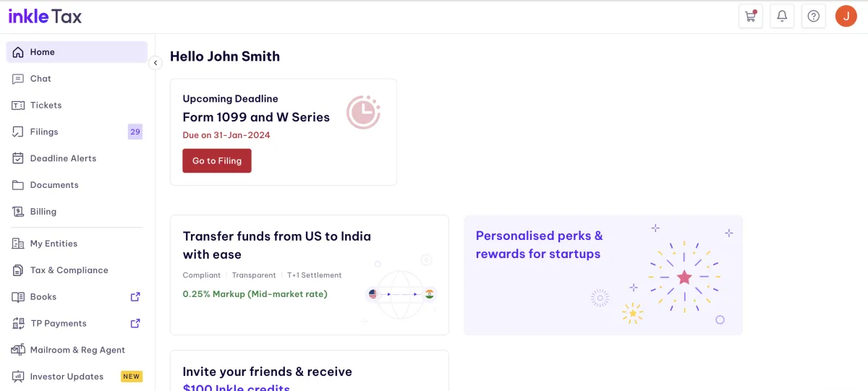The image size is (868, 391).
Task: Open the Personalised perks & rewards banner
Action: tap(603, 275)
